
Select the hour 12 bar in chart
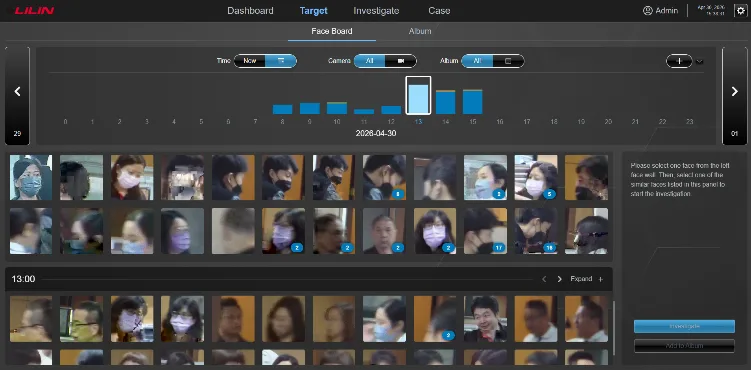(391, 110)
